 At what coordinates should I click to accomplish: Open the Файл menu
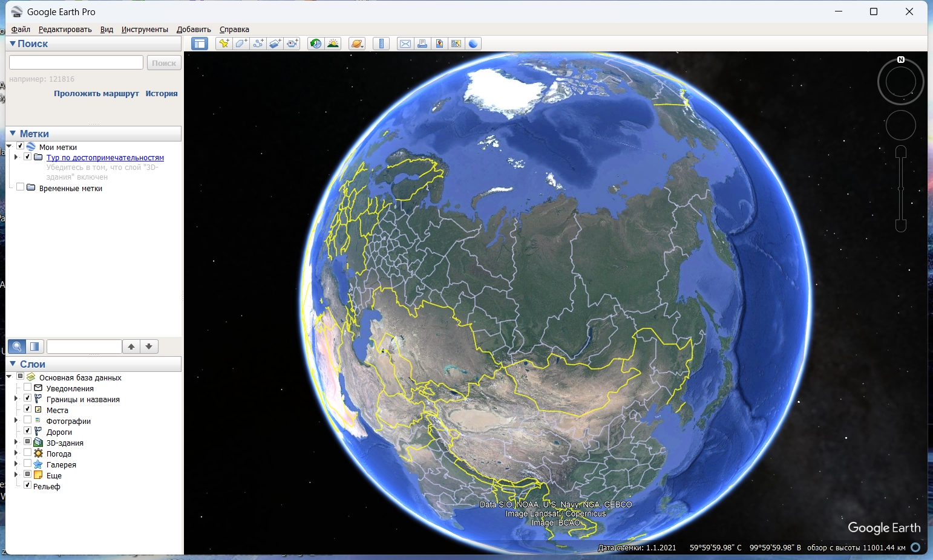21,29
